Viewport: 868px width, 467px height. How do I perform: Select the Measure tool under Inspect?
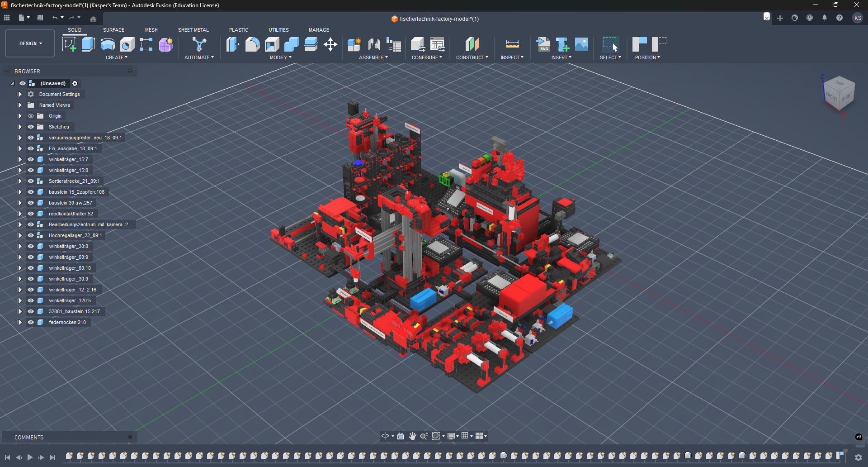click(x=511, y=45)
